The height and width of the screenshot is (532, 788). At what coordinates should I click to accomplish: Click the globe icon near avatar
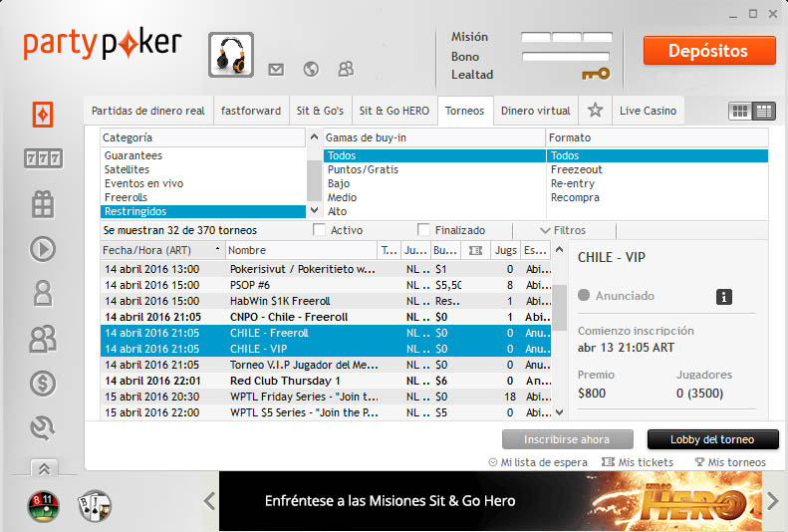pyautogui.click(x=311, y=69)
